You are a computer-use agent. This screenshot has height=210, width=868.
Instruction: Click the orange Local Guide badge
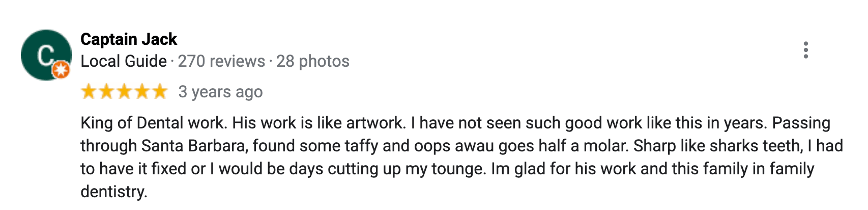(61, 69)
